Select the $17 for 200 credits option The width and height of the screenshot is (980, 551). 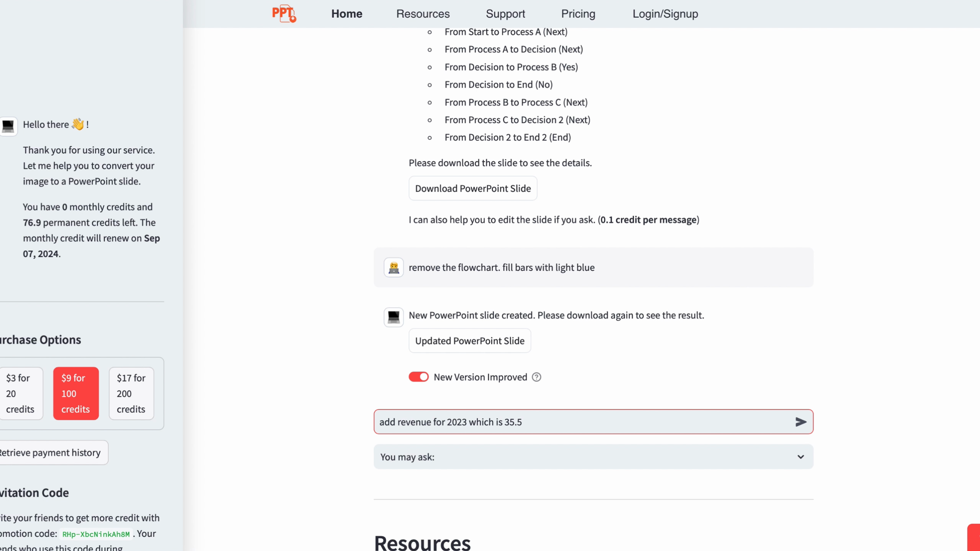131,393
